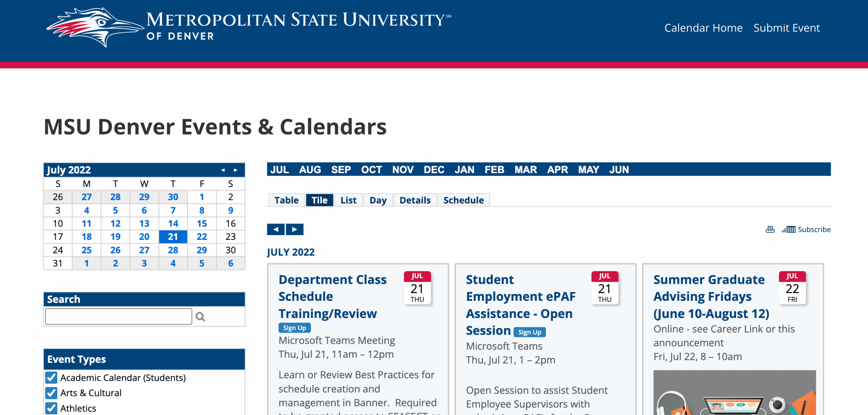Uncheck Academic Calendar (Students) checkbox
Viewport: 868px width, 415px height.
[52, 377]
